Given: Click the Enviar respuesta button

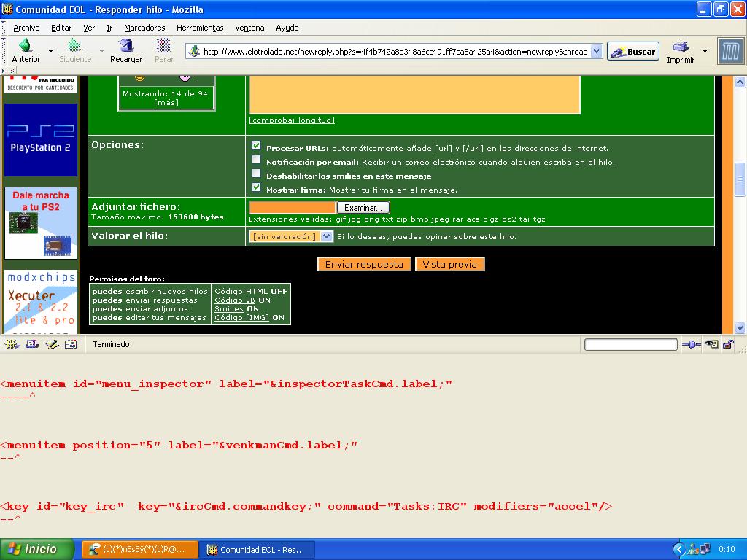Looking at the screenshot, I should click(x=364, y=265).
